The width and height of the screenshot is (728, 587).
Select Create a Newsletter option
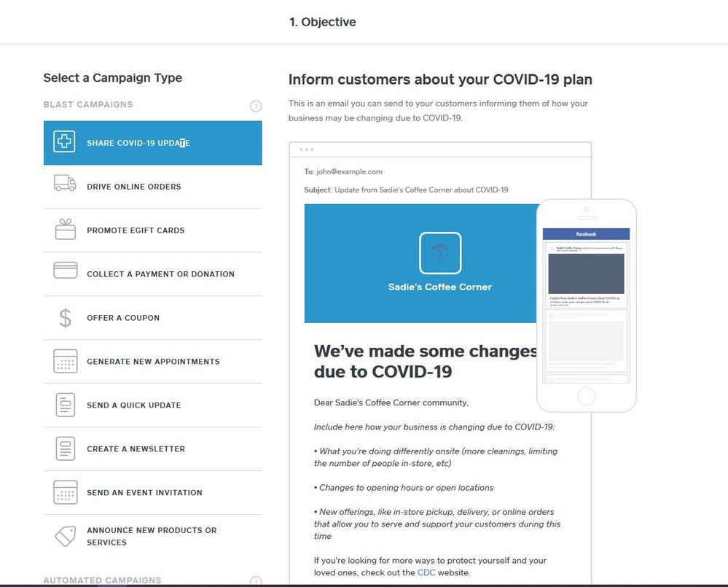pos(136,449)
